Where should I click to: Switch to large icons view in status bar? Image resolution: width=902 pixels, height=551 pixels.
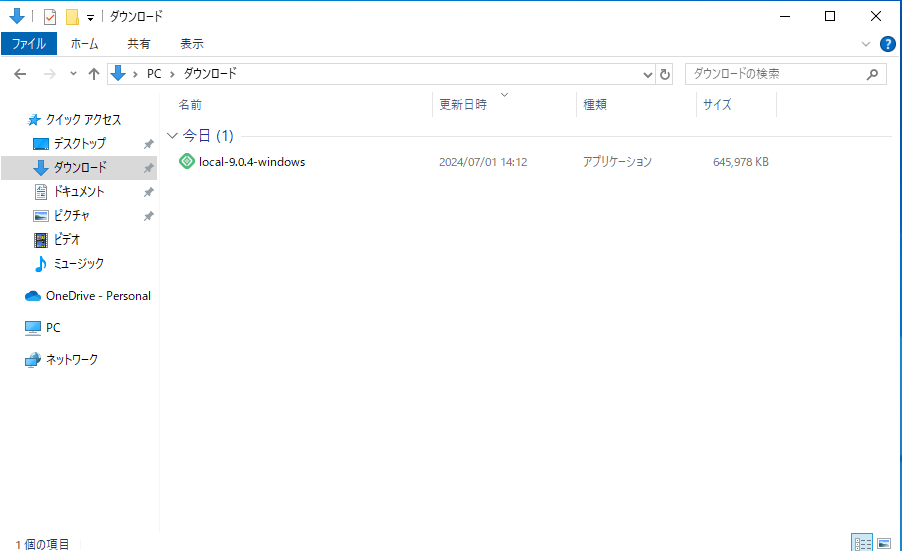point(883,542)
